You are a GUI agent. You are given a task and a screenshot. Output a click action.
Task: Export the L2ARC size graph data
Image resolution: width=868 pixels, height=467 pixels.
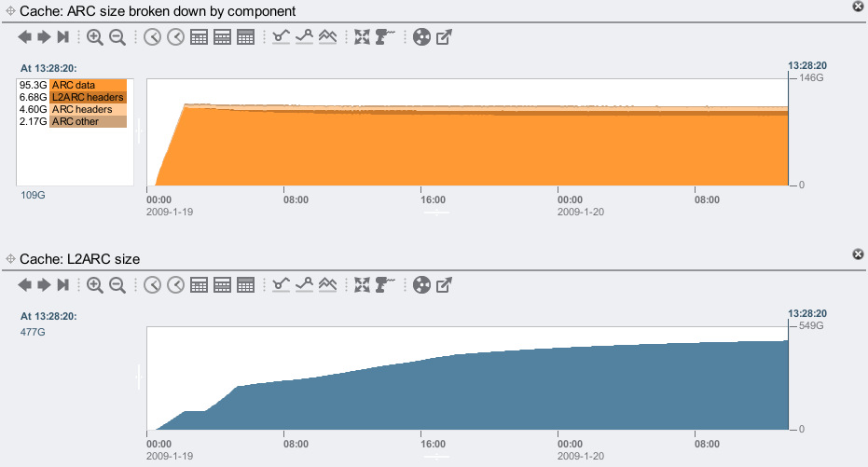coord(445,284)
